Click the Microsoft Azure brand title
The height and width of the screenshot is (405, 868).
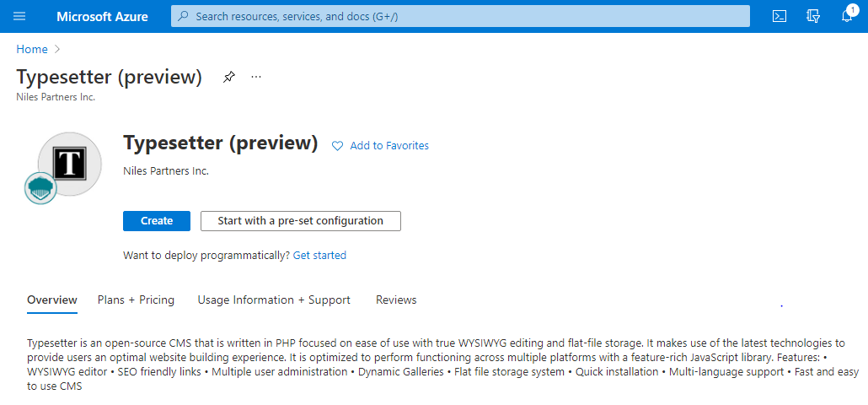tap(104, 16)
